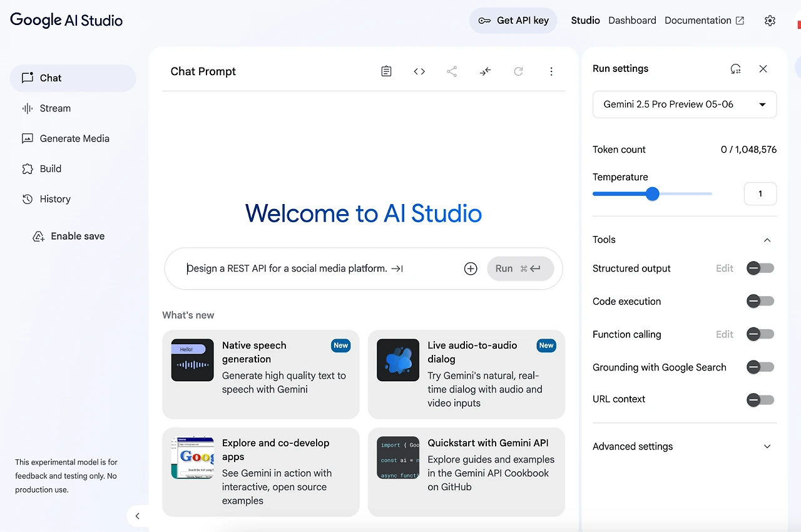Viewport: 801px width, 532px height.
Task: Toggle the URL context switch
Action: click(x=760, y=399)
